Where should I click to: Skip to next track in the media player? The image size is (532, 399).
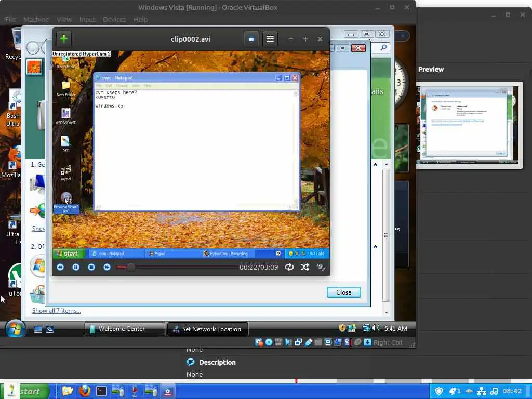click(107, 268)
